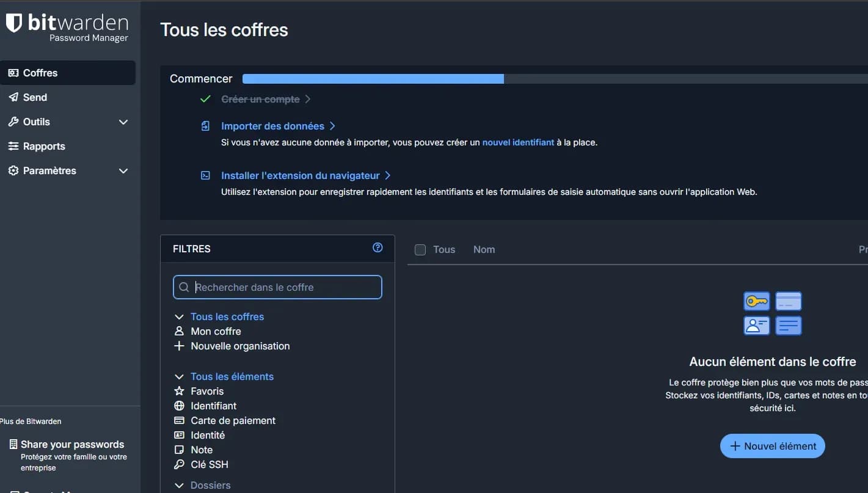Click the Clé SSH key icon
Viewport: 868px width, 493px height.
(178, 464)
